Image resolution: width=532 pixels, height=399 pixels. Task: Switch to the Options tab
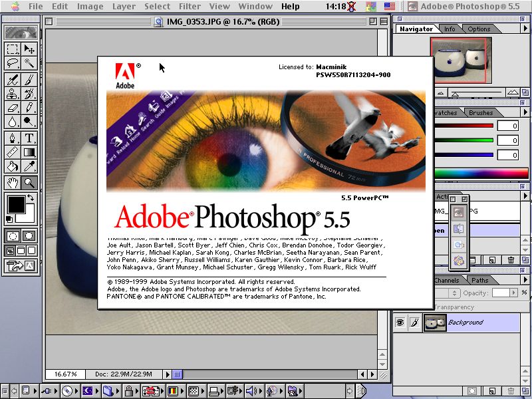tap(479, 29)
